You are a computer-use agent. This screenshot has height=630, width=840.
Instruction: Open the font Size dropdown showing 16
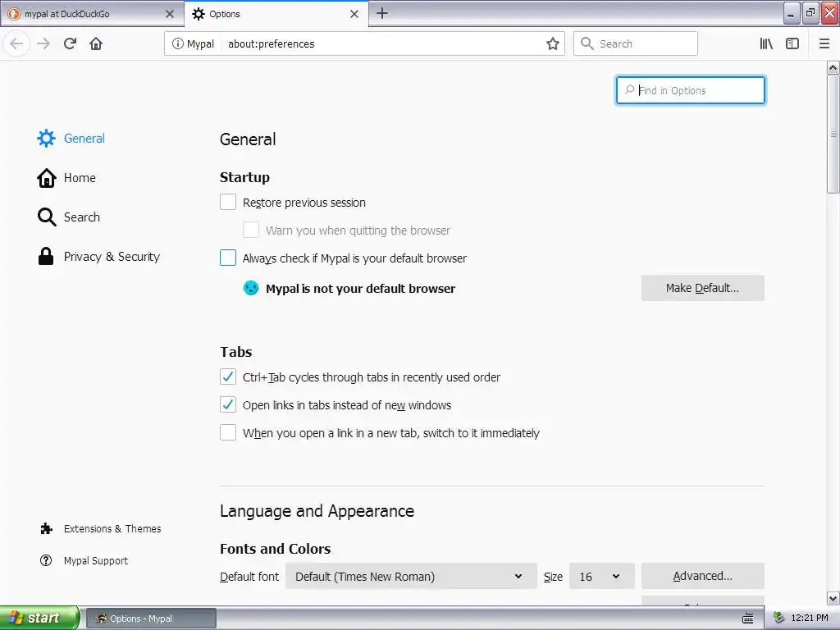(x=601, y=576)
